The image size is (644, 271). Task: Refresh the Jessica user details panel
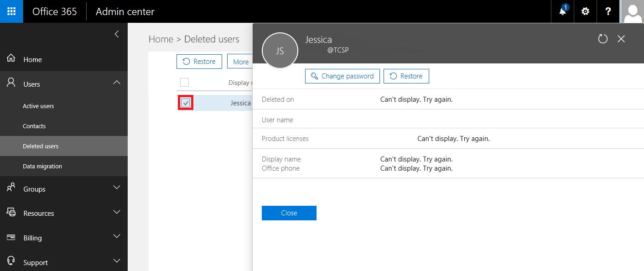pyautogui.click(x=603, y=39)
